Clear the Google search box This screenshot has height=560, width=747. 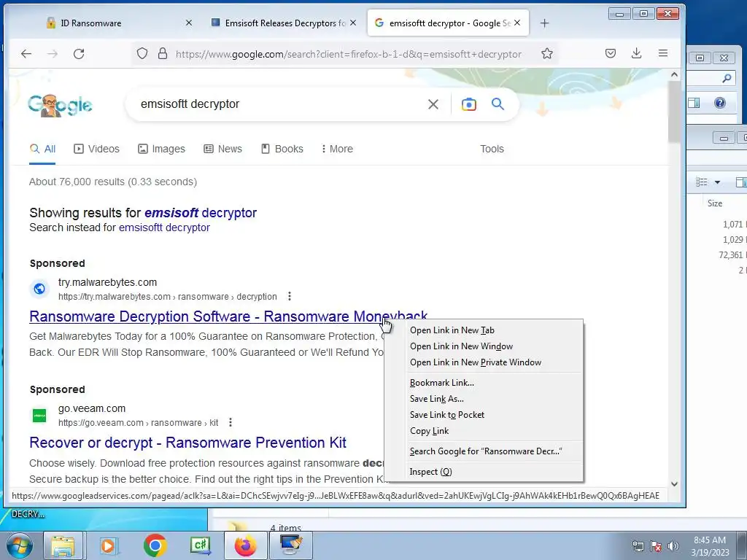pos(433,104)
